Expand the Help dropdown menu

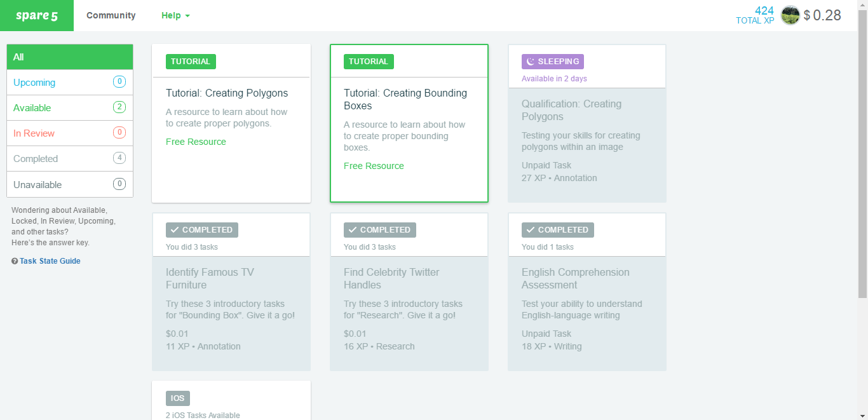[x=175, y=15]
